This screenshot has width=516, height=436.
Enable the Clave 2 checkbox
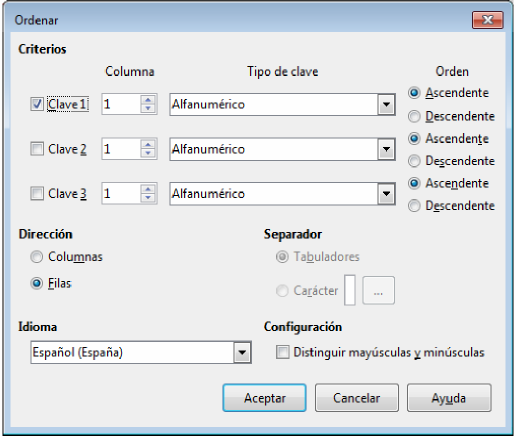coord(37,149)
